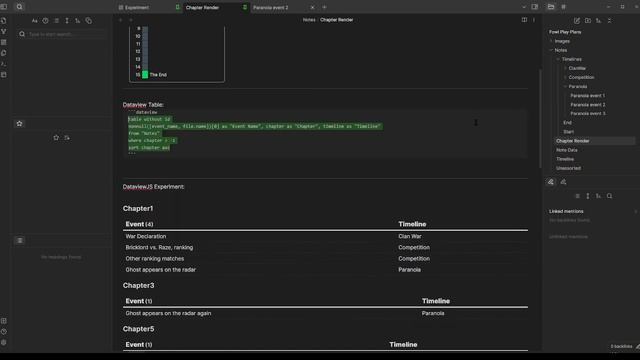
Task: Open file explorer tab icon
Action: pyautogui.click(x=551, y=7)
